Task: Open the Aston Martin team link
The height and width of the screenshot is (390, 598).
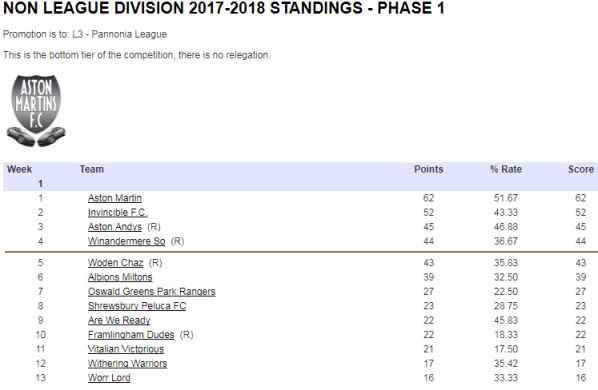Action: point(115,198)
